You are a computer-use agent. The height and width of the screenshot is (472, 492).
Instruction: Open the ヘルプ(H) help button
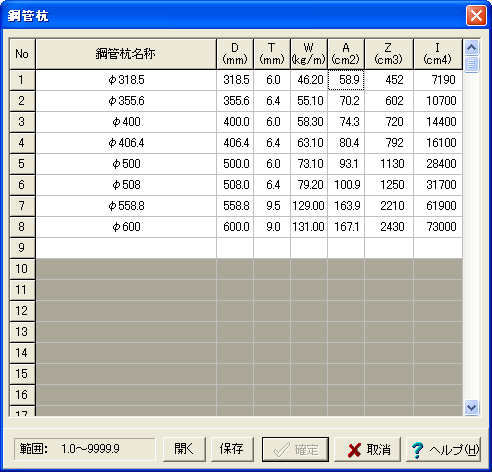click(444, 450)
